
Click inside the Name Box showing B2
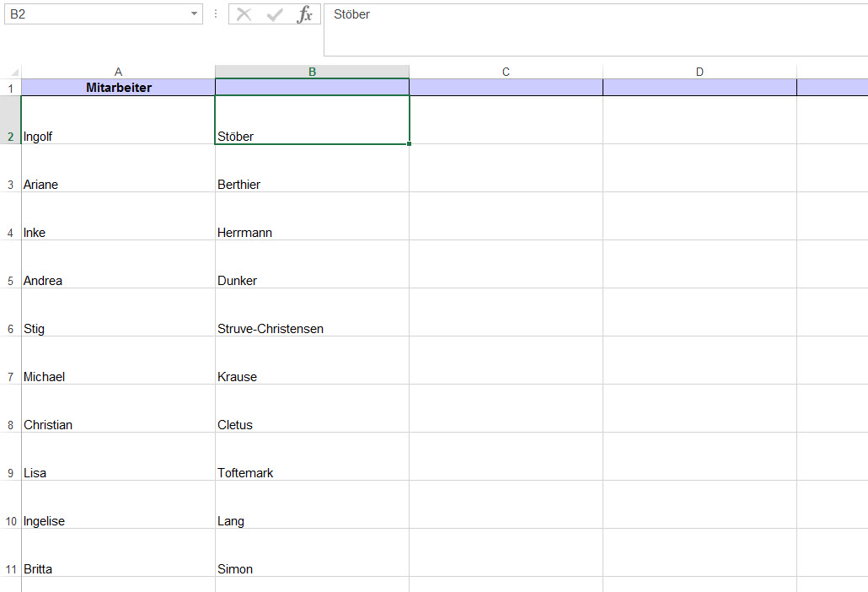(x=93, y=14)
